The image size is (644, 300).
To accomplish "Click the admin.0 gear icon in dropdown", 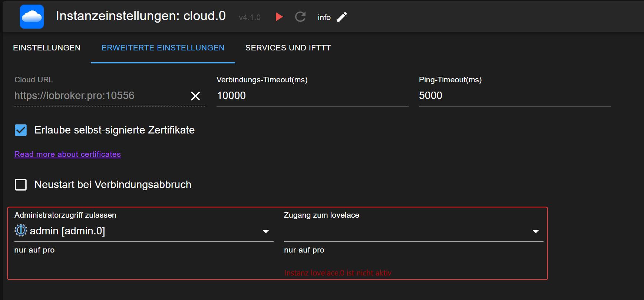I will tap(21, 230).
